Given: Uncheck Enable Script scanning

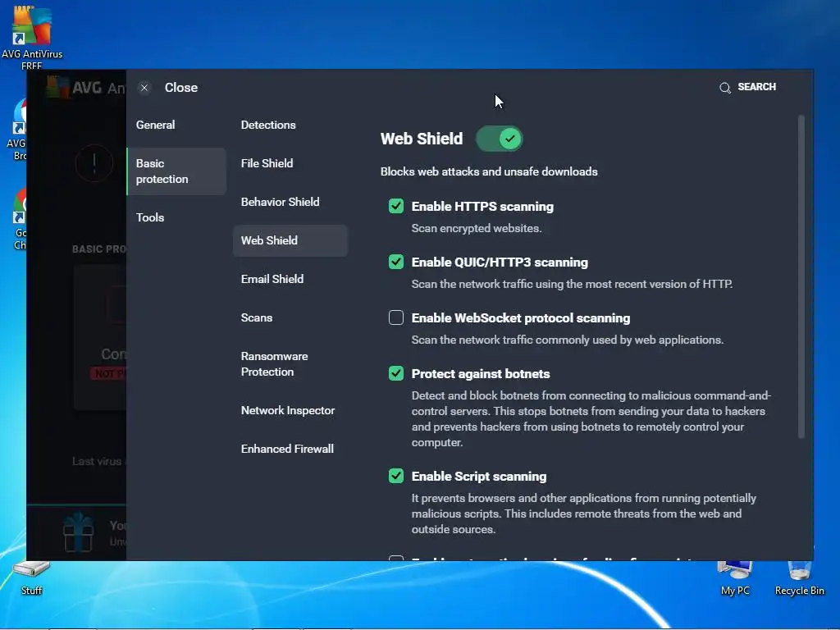Looking at the screenshot, I should point(396,476).
